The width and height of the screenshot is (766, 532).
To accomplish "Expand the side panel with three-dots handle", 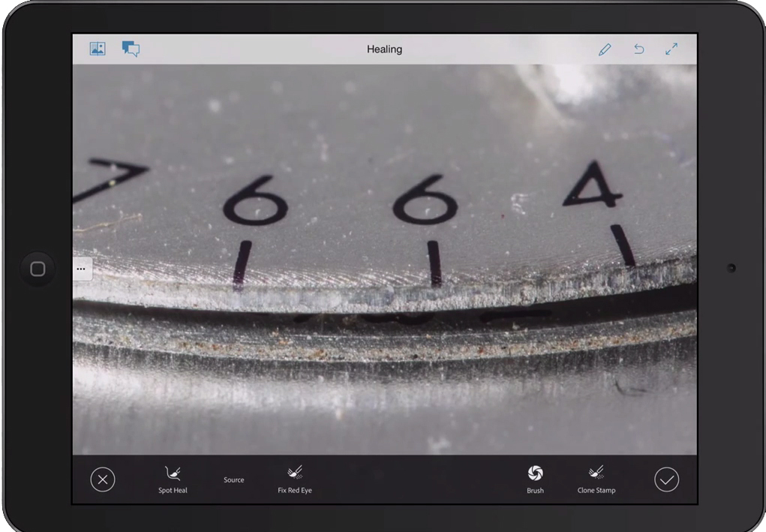I will (81, 268).
